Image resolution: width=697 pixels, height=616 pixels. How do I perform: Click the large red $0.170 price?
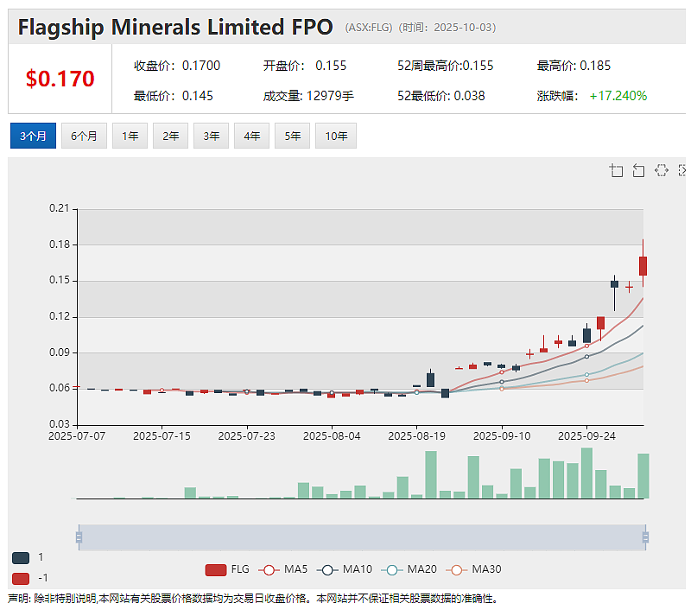(x=60, y=79)
